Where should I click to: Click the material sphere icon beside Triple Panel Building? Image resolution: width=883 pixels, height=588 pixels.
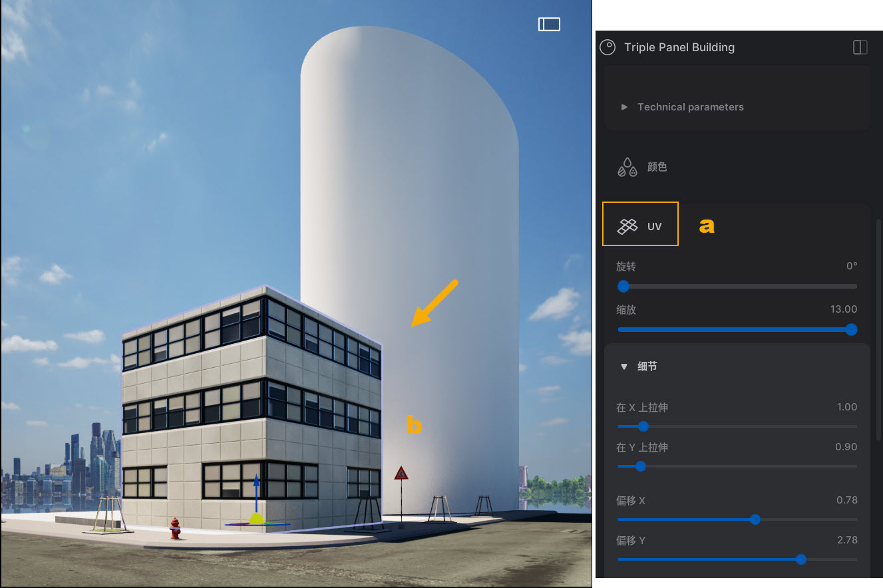click(608, 47)
